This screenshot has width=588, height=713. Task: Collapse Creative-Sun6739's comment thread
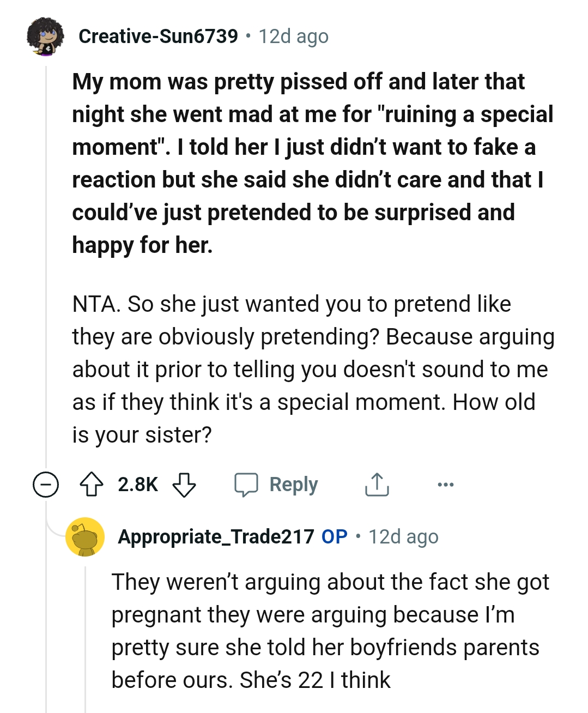click(45, 484)
